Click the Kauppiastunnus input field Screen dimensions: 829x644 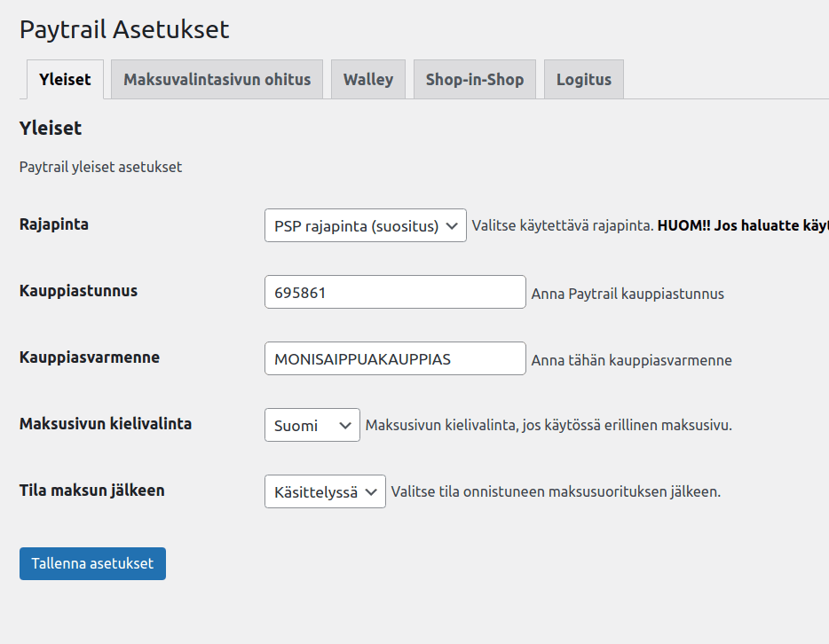395,292
